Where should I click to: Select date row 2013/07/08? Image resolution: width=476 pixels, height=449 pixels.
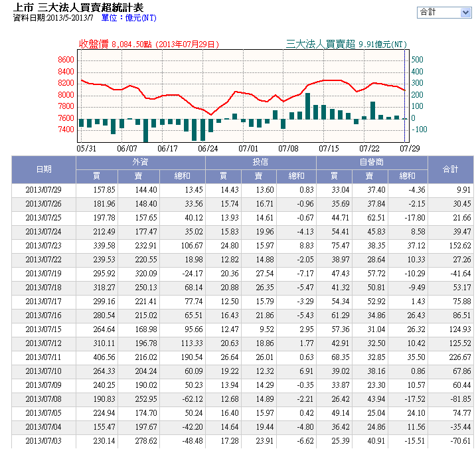tap(43, 399)
